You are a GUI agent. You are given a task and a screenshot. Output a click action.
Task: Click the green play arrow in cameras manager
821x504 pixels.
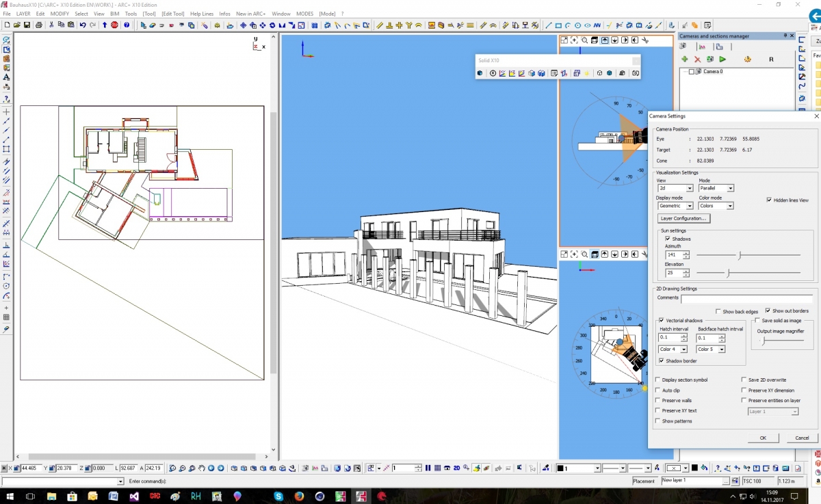[x=722, y=59]
